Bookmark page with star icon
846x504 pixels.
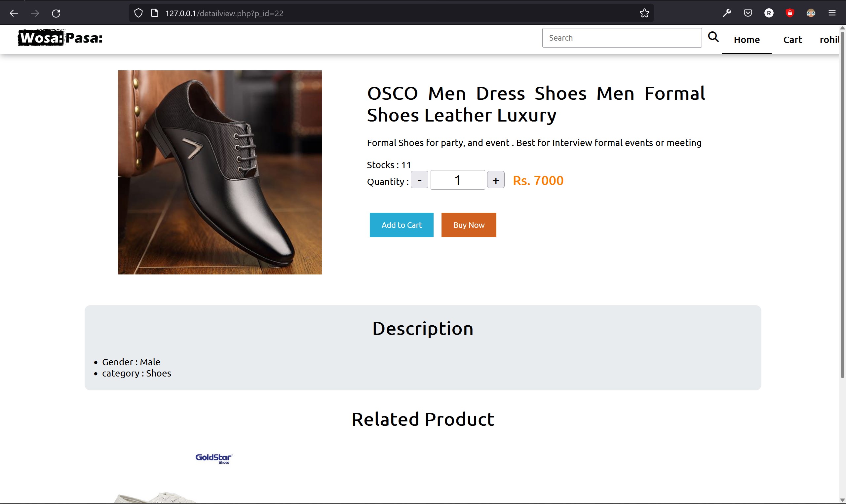644,13
